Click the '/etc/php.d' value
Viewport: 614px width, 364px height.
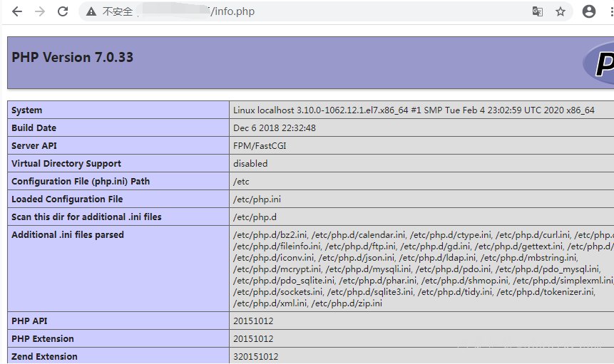tap(255, 217)
